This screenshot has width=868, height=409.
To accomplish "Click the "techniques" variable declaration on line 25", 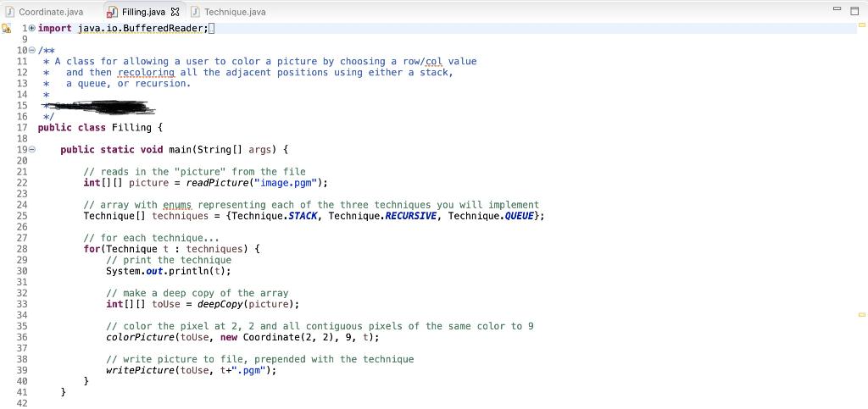I will pos(180,216).
